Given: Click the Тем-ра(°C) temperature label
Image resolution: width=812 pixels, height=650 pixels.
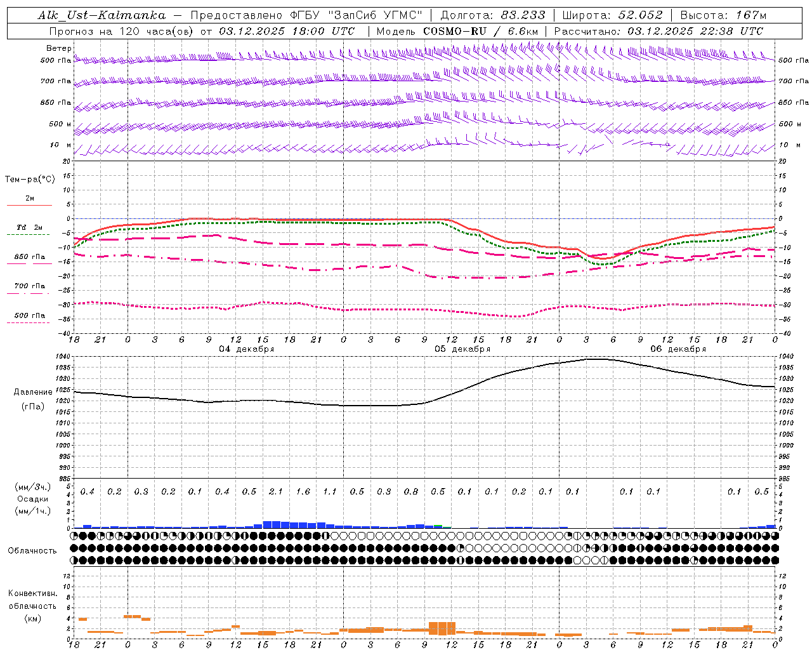Looking at the screenshot, I should 30,180.
